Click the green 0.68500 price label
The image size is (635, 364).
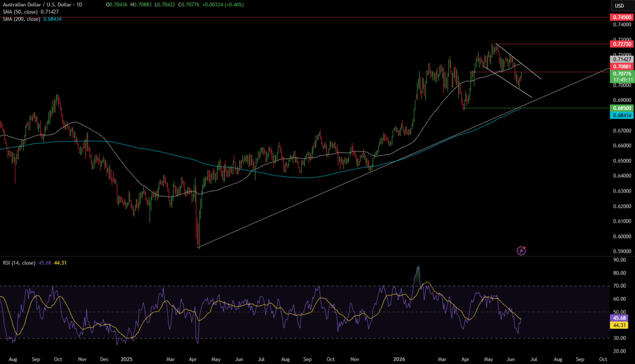pos(622,108)
